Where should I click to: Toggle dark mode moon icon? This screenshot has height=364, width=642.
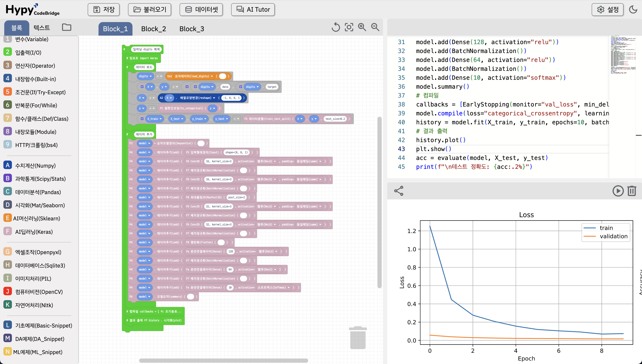(633, 10)
